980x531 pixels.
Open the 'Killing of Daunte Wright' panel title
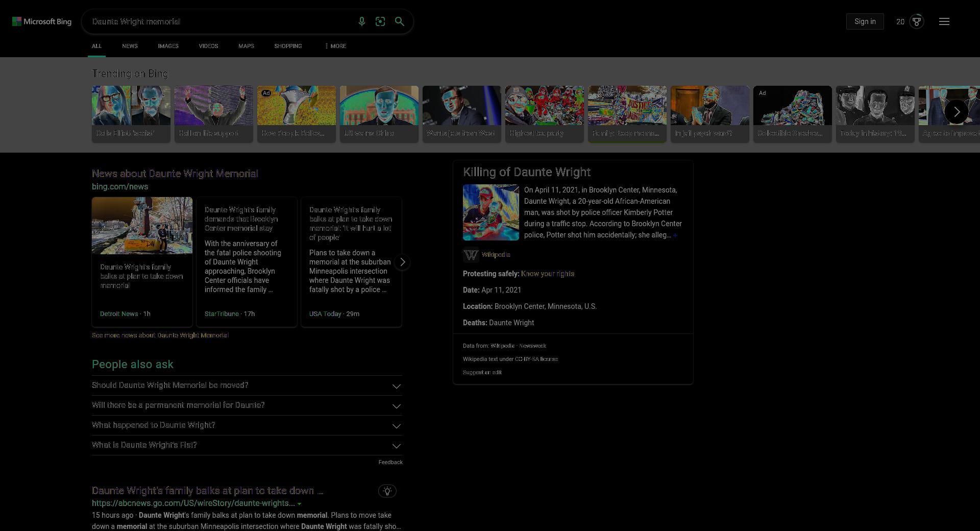(x=527, y=172)
